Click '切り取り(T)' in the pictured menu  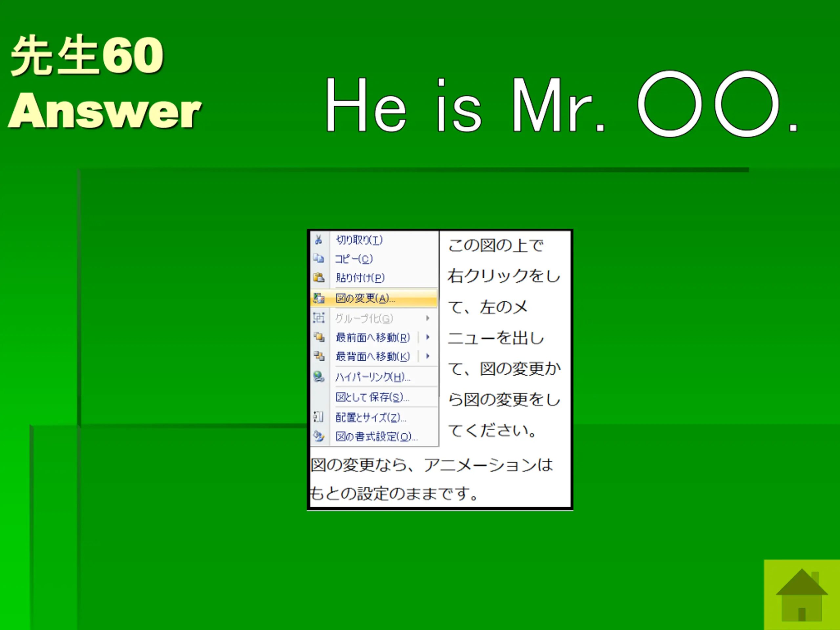[359, 240]
